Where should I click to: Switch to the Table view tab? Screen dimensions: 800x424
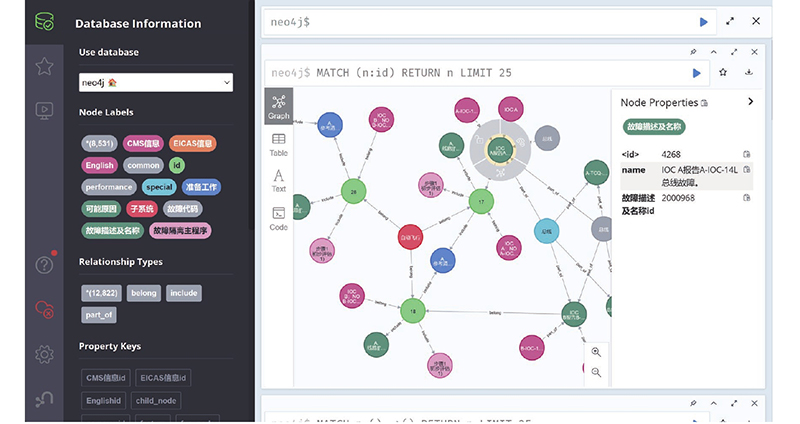278,145
